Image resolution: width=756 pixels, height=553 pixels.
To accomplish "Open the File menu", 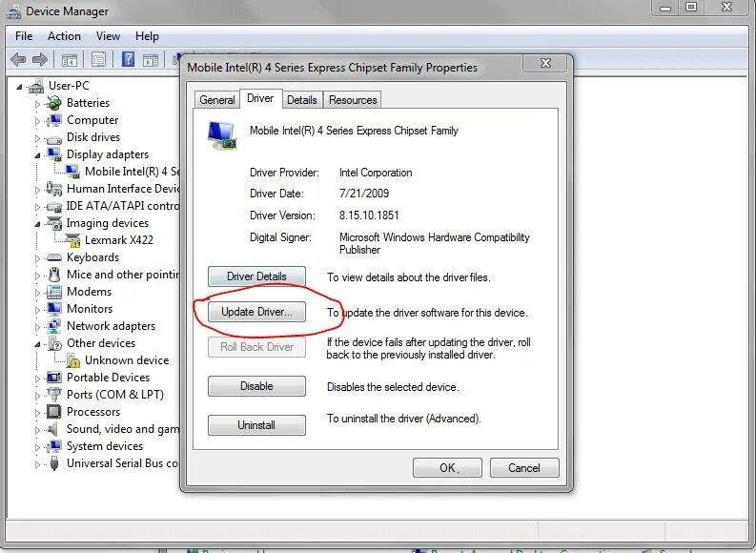I will (24, 36).
